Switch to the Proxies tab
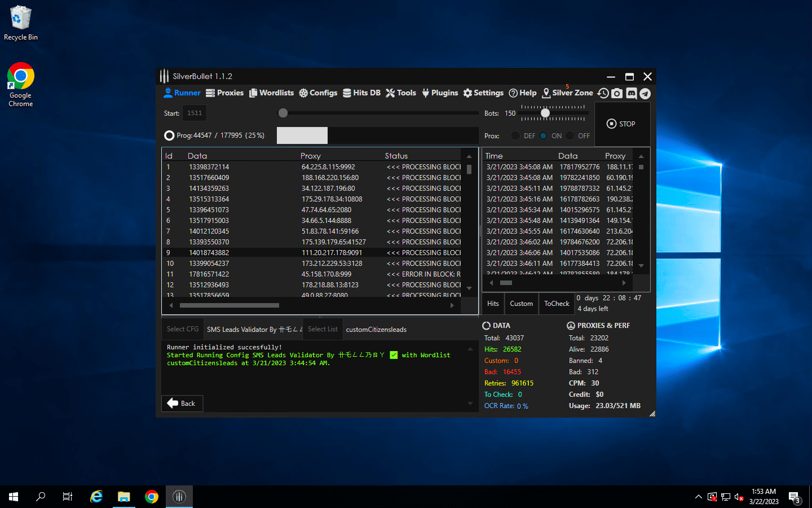 click(x=224, y=93)
